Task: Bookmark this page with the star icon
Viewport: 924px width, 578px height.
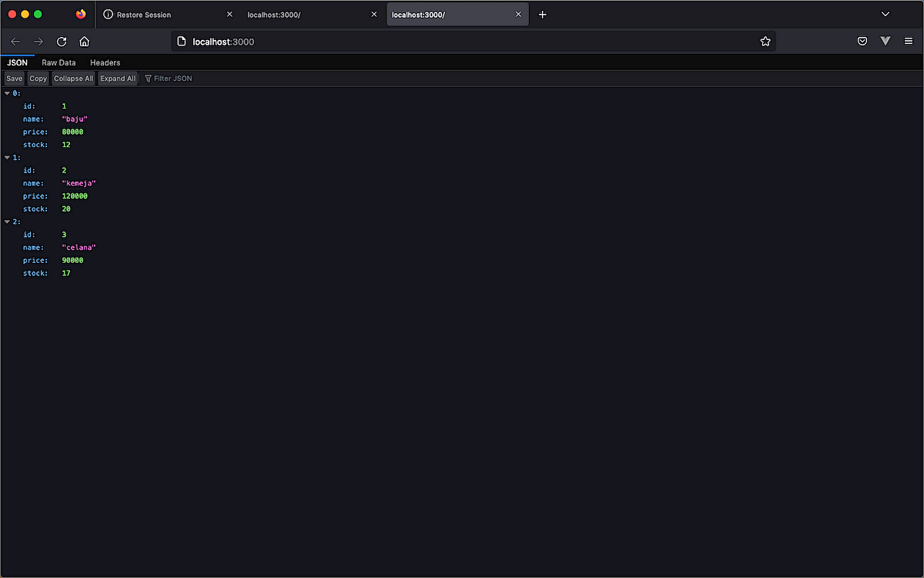Action: [765, 41]
